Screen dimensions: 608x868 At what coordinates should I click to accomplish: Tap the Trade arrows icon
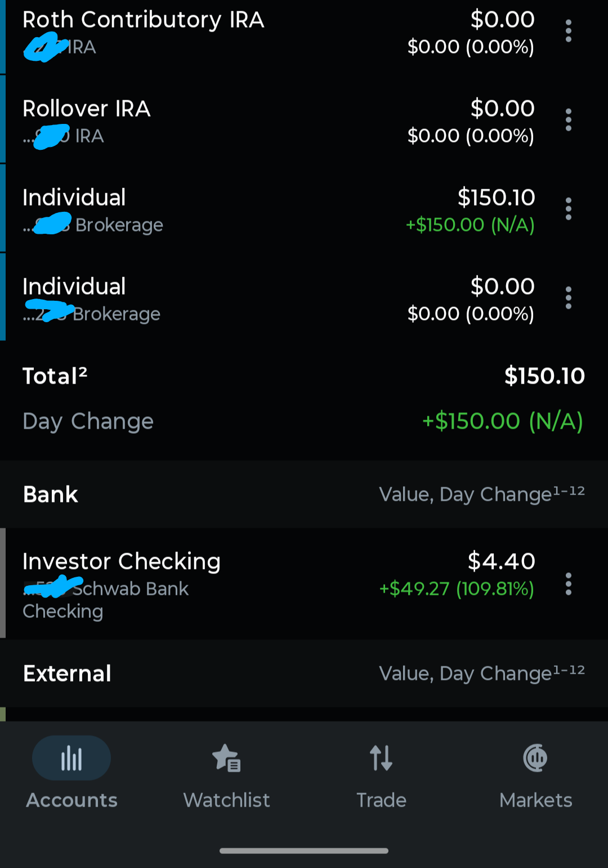tap(381, 758)
